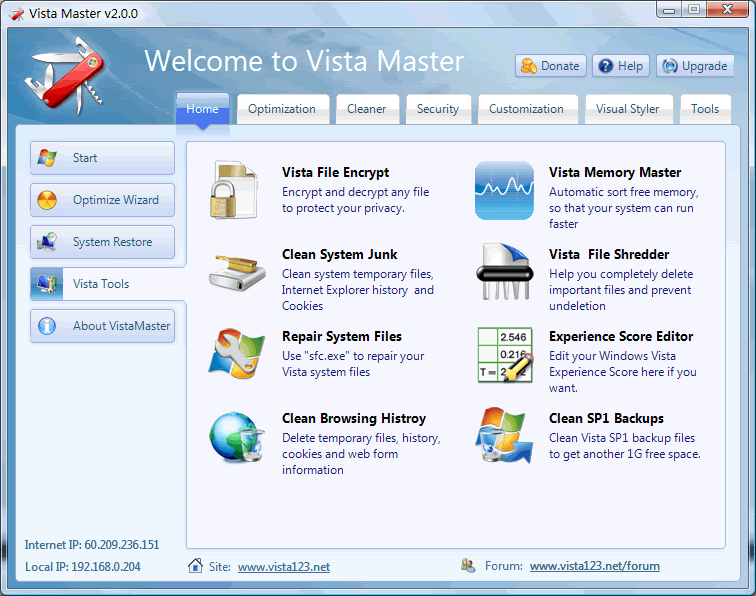Open the Optimization tab
This screenshot has height=596, width=756.
(283, 109)
